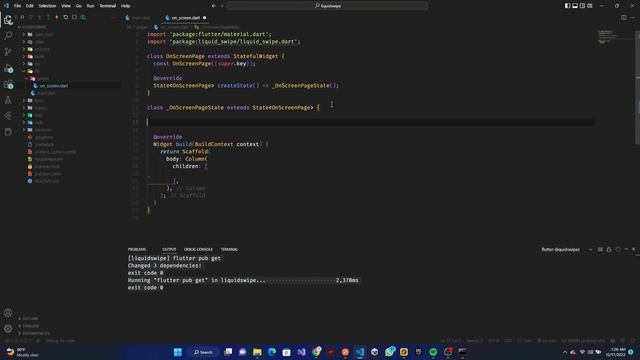Go forward using the navigation arrow
The height and width of the screenshot is (360, 640).
222,6
